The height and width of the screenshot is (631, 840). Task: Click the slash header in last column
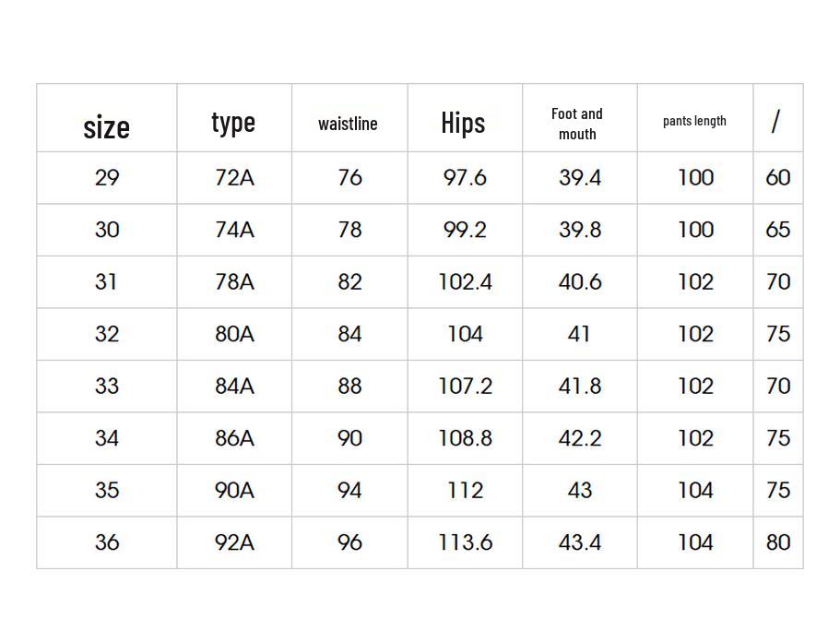point(776,121)
